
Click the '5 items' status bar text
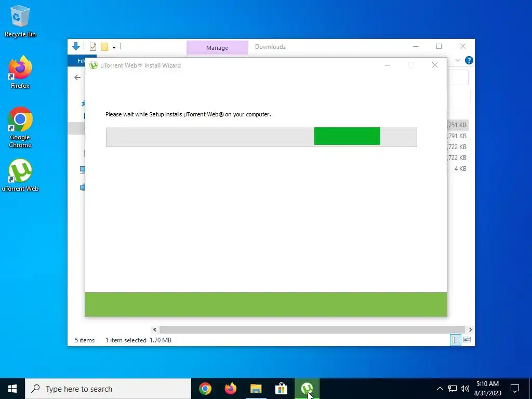(85, 340)
